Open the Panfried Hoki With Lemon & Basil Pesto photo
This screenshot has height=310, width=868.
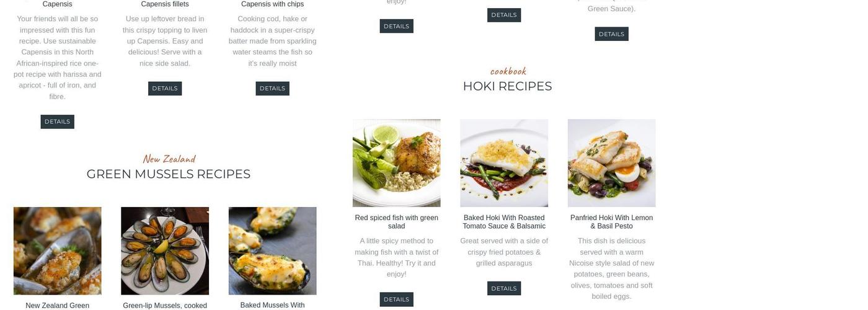(x=611, y=163)
